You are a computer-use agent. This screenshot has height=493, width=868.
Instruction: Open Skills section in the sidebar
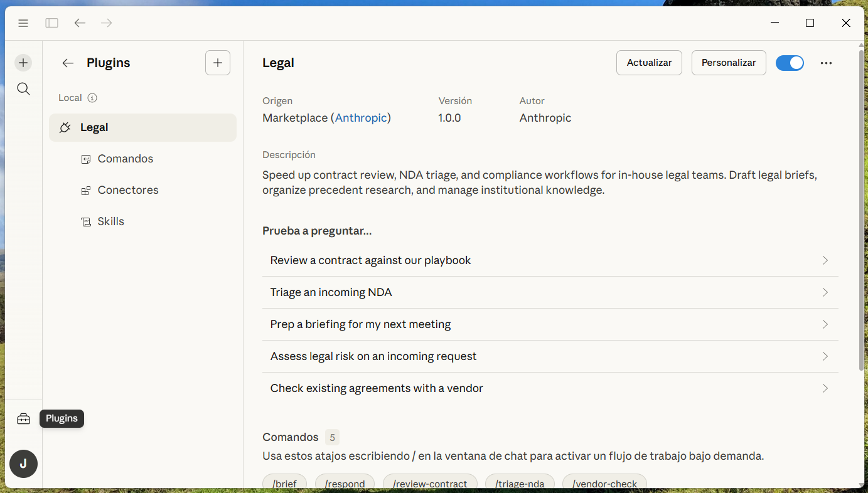pos(111,221)
